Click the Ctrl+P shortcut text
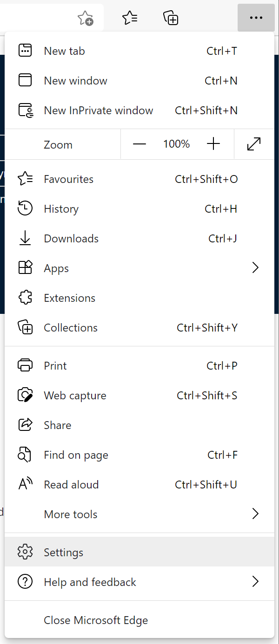Viewport: 279px width, 644px height. click(x=222, y=366)
